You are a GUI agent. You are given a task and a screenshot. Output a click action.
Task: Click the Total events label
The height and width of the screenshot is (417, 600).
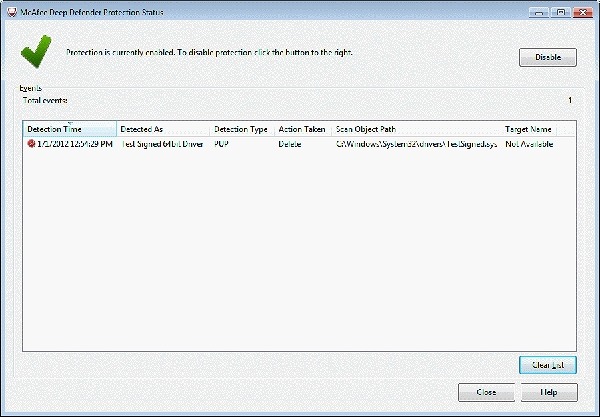[45, 100]
